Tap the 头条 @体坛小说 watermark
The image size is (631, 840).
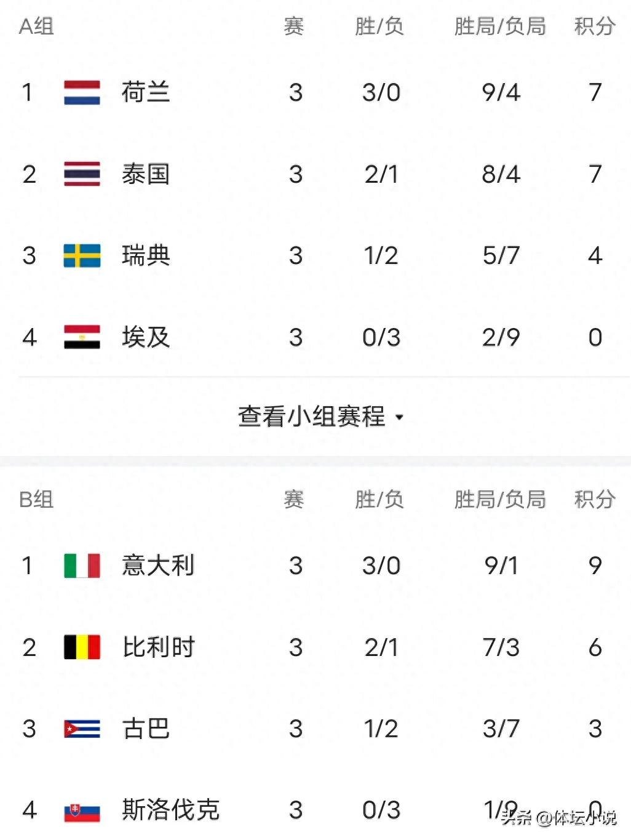point(558,818)
